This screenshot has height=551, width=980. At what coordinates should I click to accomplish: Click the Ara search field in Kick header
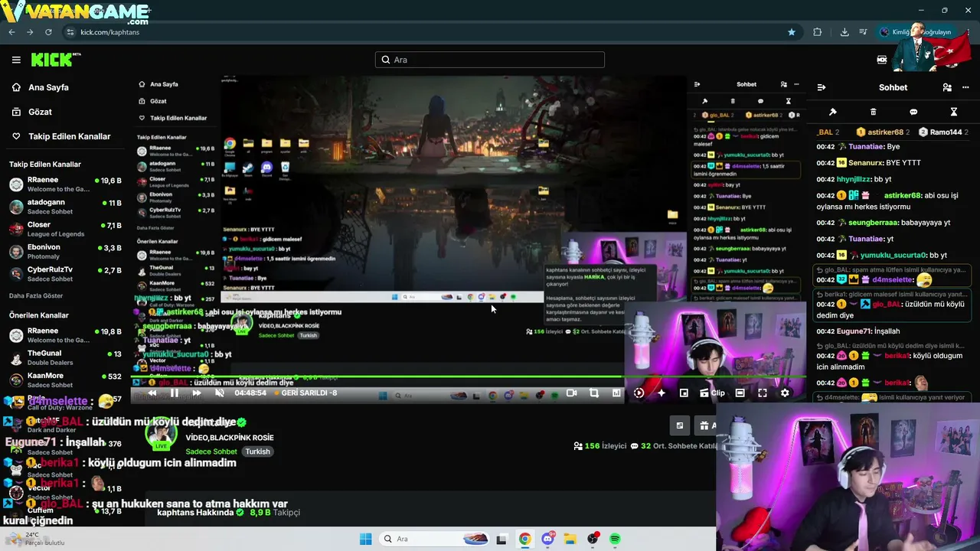pos(490,60)
